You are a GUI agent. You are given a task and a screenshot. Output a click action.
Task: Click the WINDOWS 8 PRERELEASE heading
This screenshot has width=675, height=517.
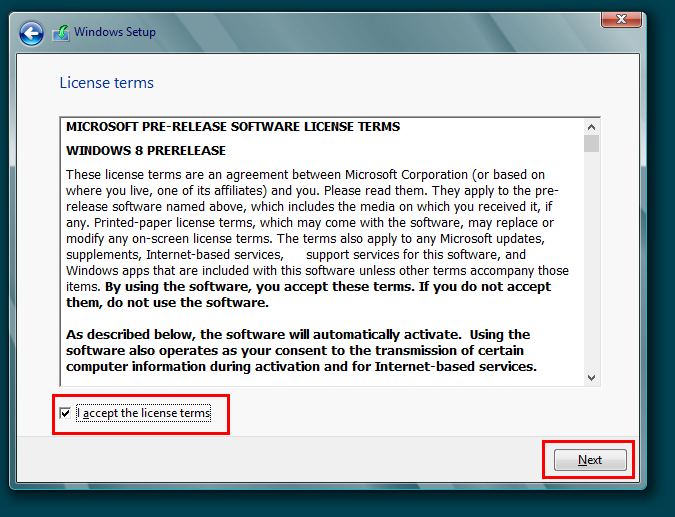(x=146, y=151)
